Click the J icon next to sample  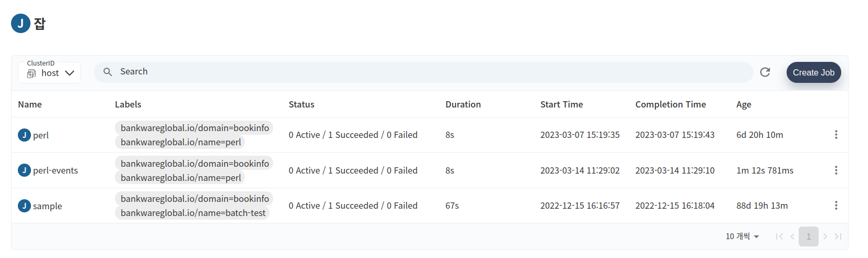pos(24,206)
